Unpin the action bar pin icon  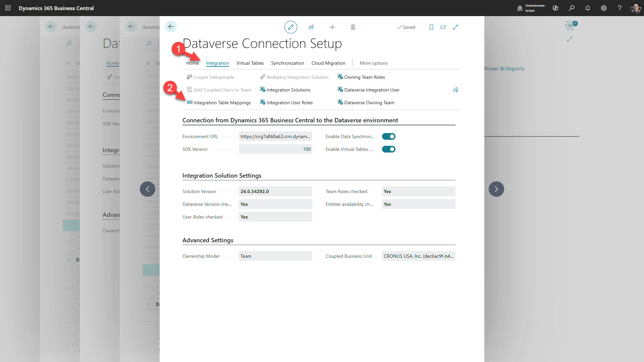(455, 89)
